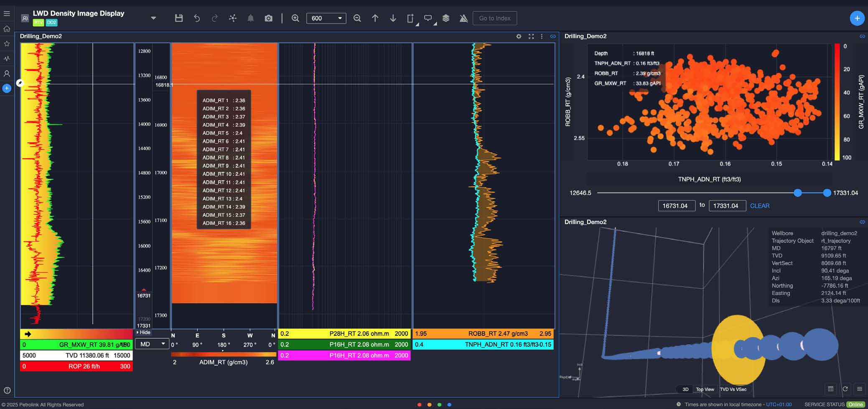The width and height of the screenshot is (868, 409).
Task: Click the start depth field 16731.04
Action: tap(676, 206)
